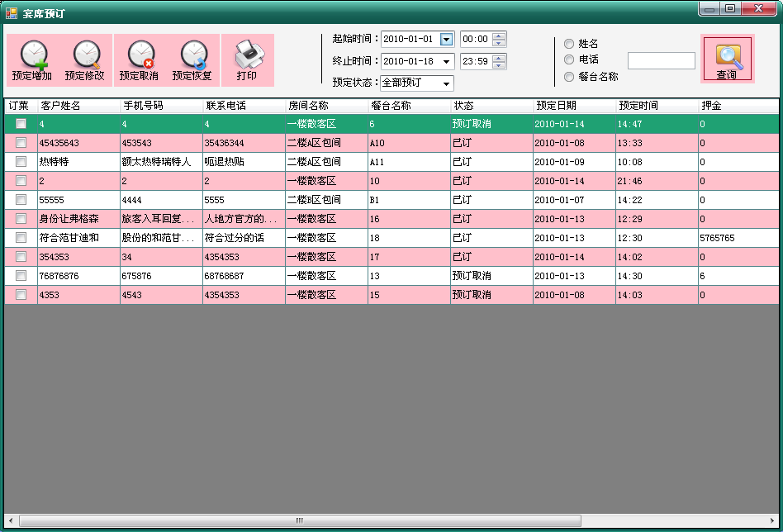Click the 宴席预订 window title icon
Screen dimensions: 783x532
pos(12,13)
